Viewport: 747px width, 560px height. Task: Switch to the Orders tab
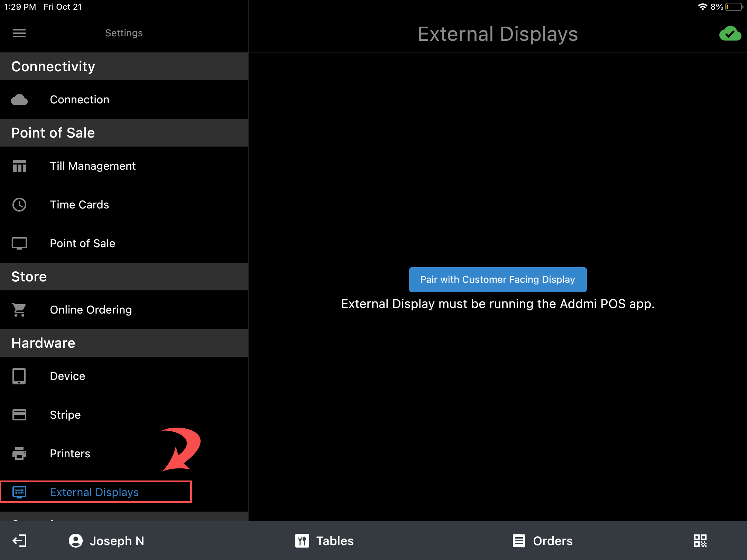click(542, 541)
